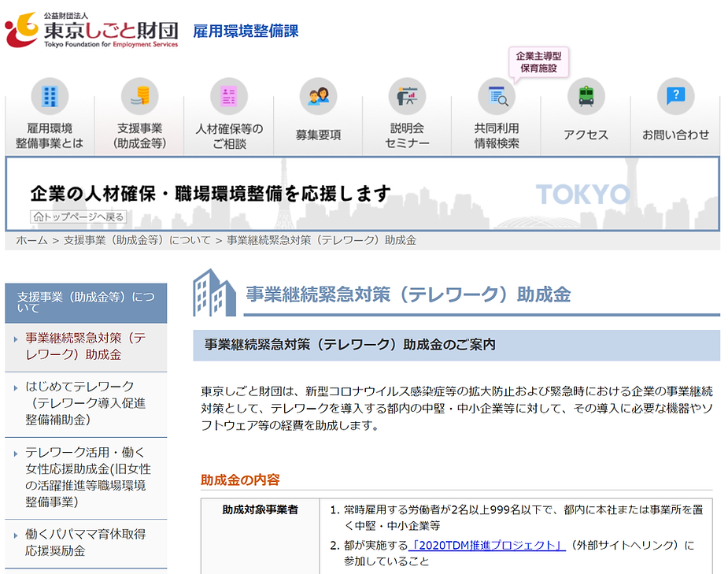Image resolution: width=728 pixels, height=574 pixels.
Task: Select 働くパパママ育休取得応援奨励金 in sidebar
Action: coord(85,542)
